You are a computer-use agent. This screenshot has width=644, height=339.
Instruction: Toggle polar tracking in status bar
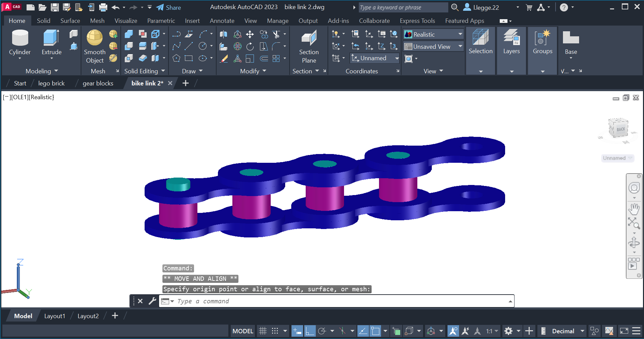point(322,331)
